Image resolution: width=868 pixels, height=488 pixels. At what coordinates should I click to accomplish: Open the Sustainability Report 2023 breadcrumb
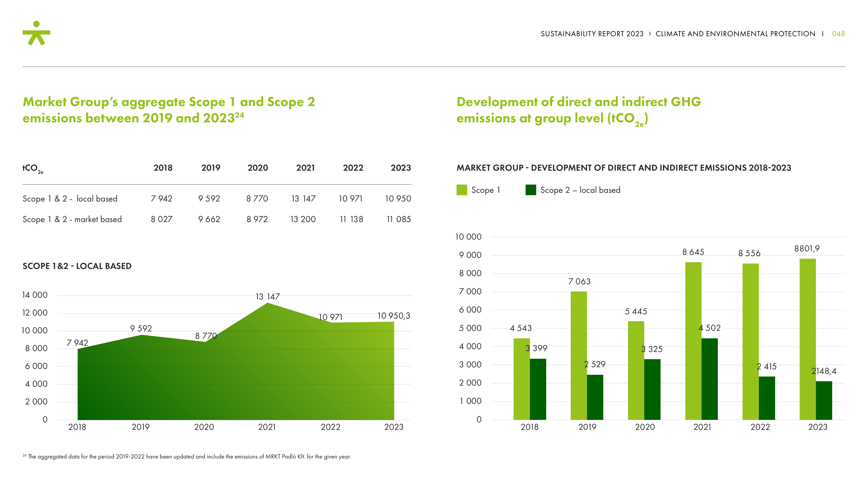[x=592, y=34]
